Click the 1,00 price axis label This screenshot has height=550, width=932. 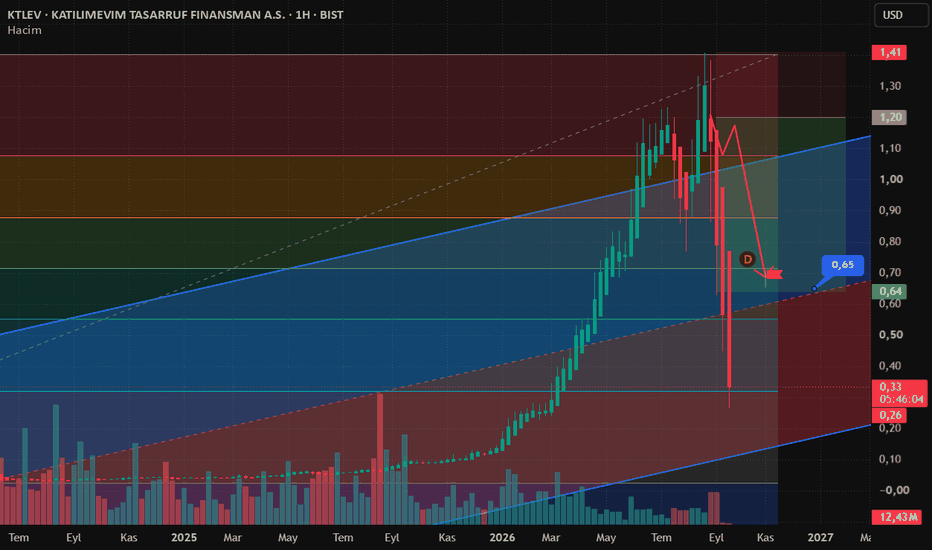click(891, 179)
